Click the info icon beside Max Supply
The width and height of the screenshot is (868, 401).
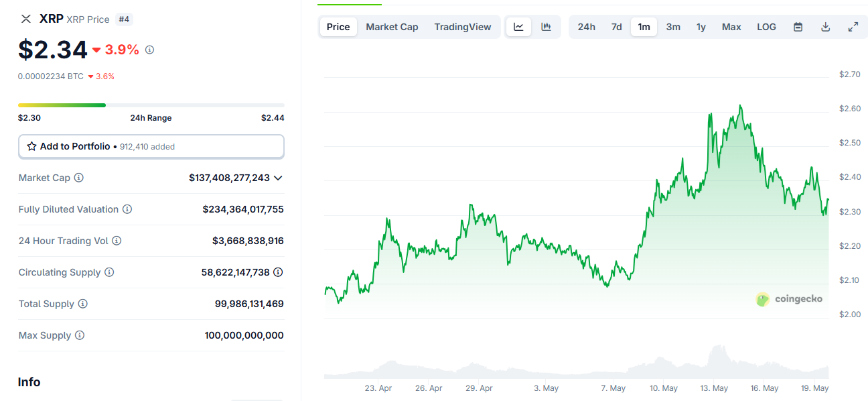[80, 335]
